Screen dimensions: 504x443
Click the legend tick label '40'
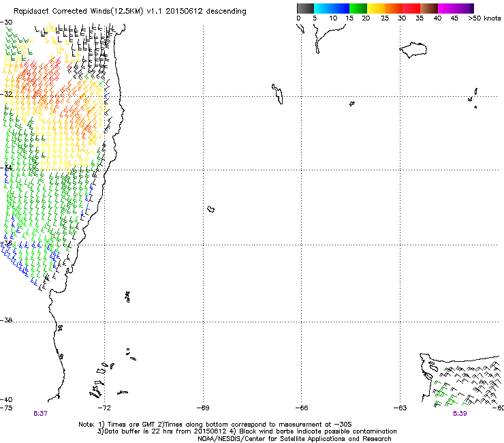pyautogui.click(x=437, y=18)
